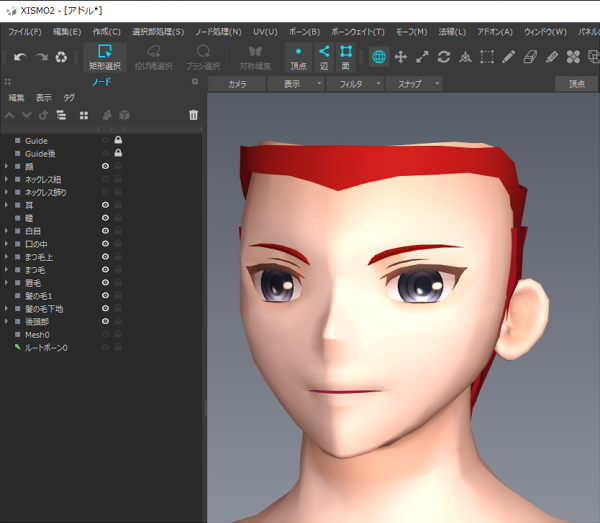Move node down with down chevron
This screenshot has height=523, width=600.
pyautogui.click(x=26, y=115)
